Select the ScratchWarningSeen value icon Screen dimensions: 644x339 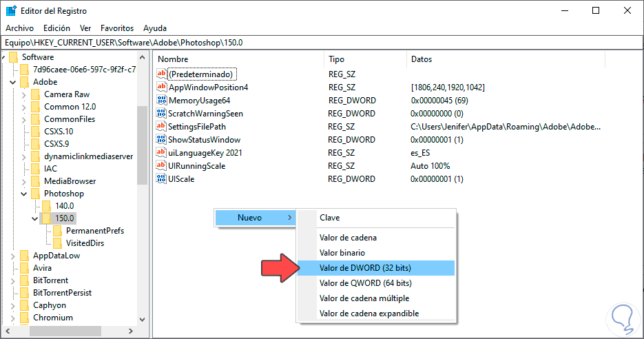(162, 114)
